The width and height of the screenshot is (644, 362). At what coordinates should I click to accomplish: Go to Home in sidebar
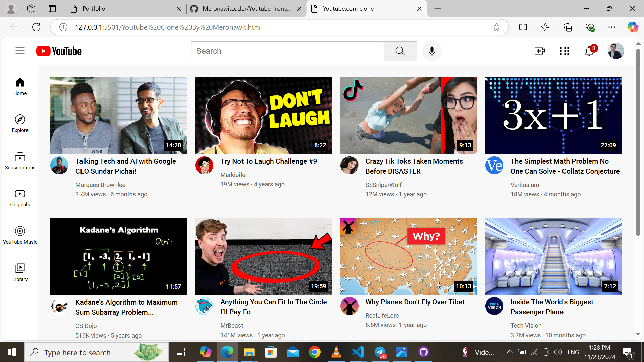tap(20, 86)
